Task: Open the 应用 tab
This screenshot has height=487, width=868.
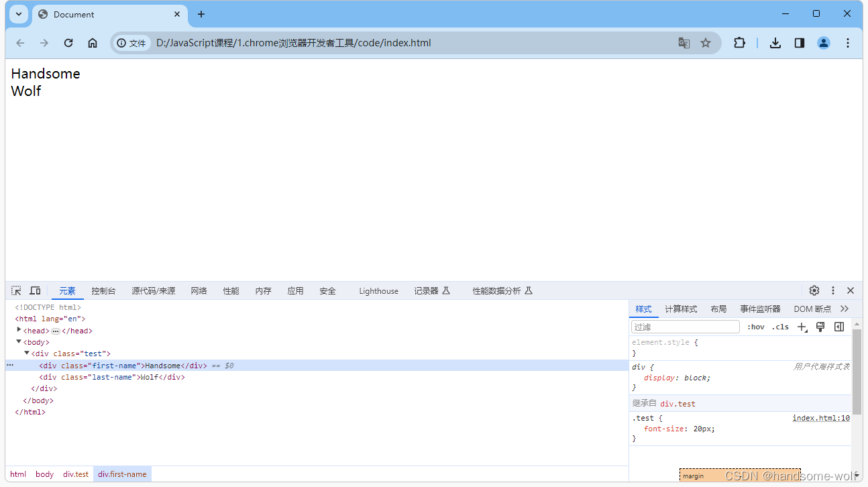Action: 296,291
